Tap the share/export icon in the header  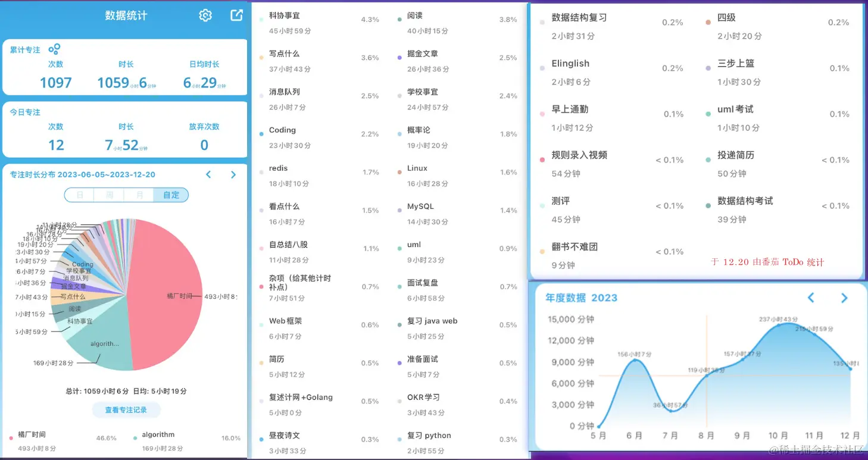[x=236, y=15]
